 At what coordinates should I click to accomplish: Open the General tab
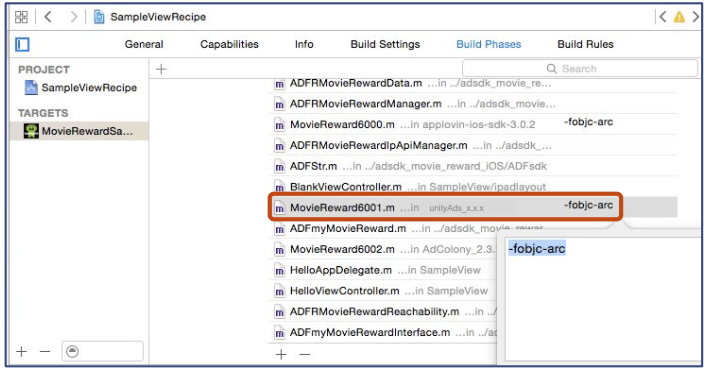(144, 44)
